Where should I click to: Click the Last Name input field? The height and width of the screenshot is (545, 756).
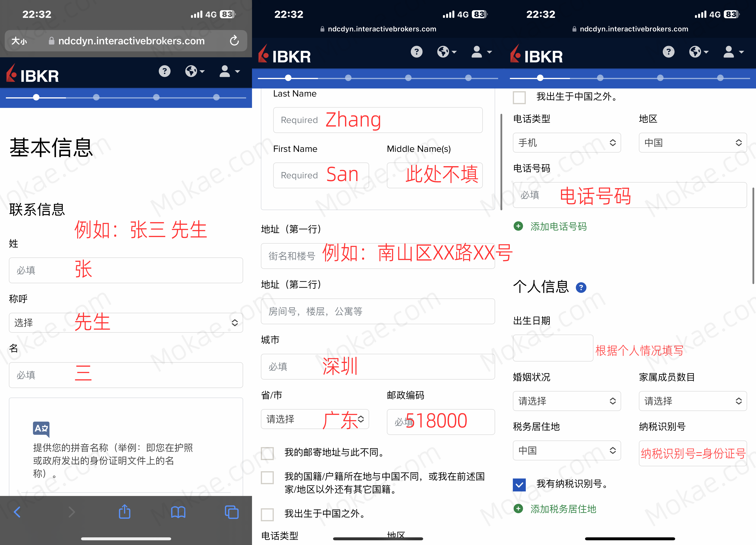378,120
